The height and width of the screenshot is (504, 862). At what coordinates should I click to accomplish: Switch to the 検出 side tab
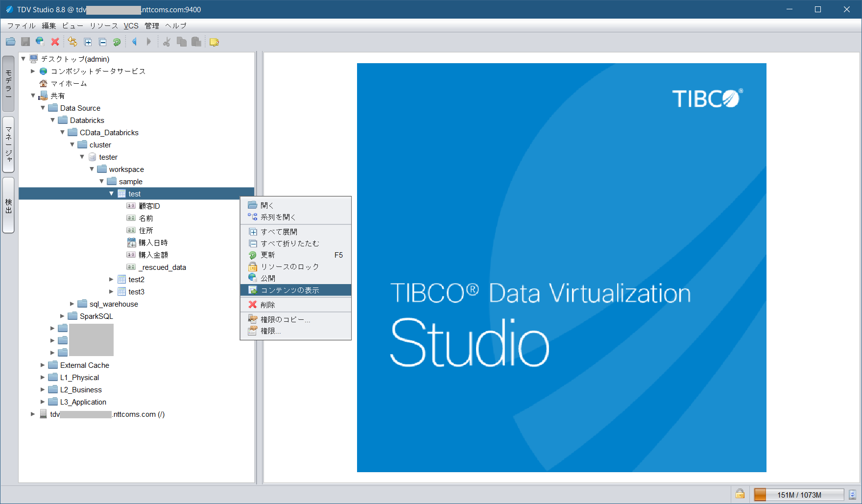[x=8, y=205]
